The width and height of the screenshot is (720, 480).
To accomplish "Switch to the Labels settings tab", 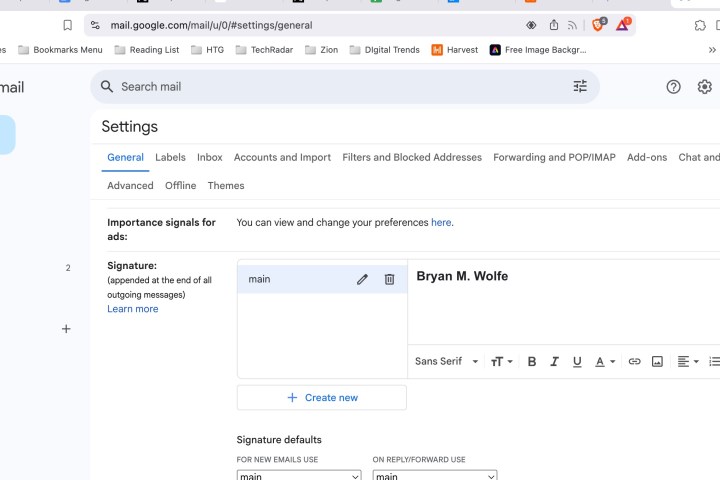I will pyautogui.click(x=170, y=157).
